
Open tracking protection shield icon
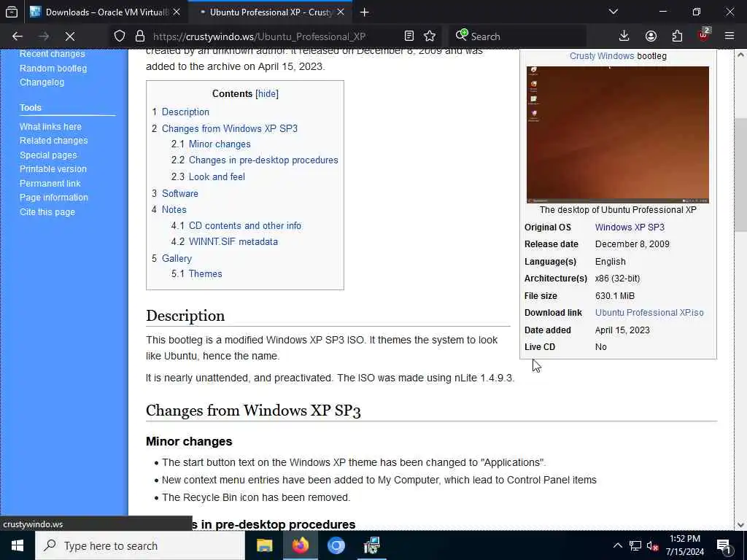coord(120,36)
